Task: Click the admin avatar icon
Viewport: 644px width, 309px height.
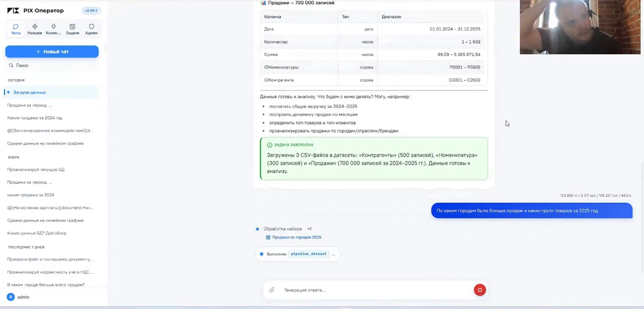Action: point(11,297)
